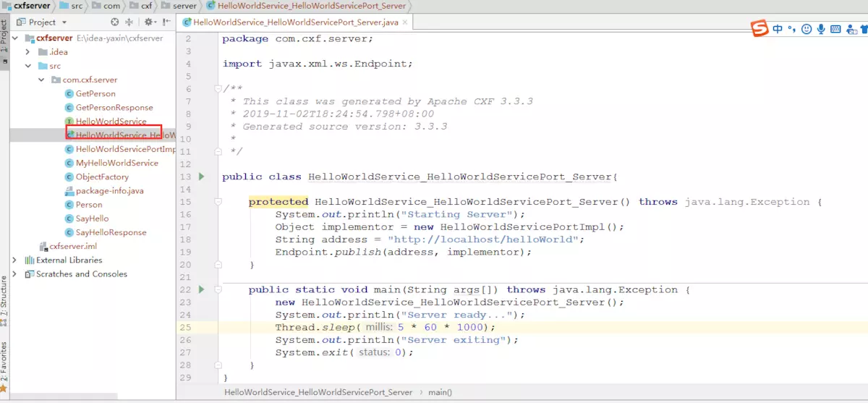Click 'server' in the navigation breadcrumb
Viewport: 868px width, 403px height.
[x=184, y=6]
